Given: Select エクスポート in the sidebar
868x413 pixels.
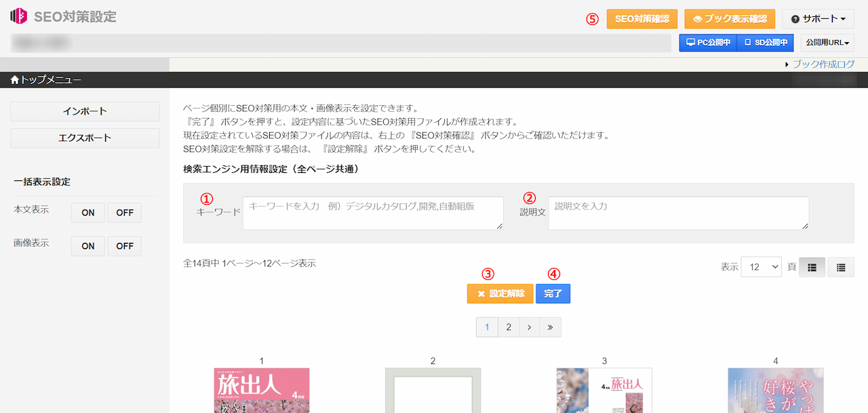Looking at the screenshot, I should [x=84, y=138].
